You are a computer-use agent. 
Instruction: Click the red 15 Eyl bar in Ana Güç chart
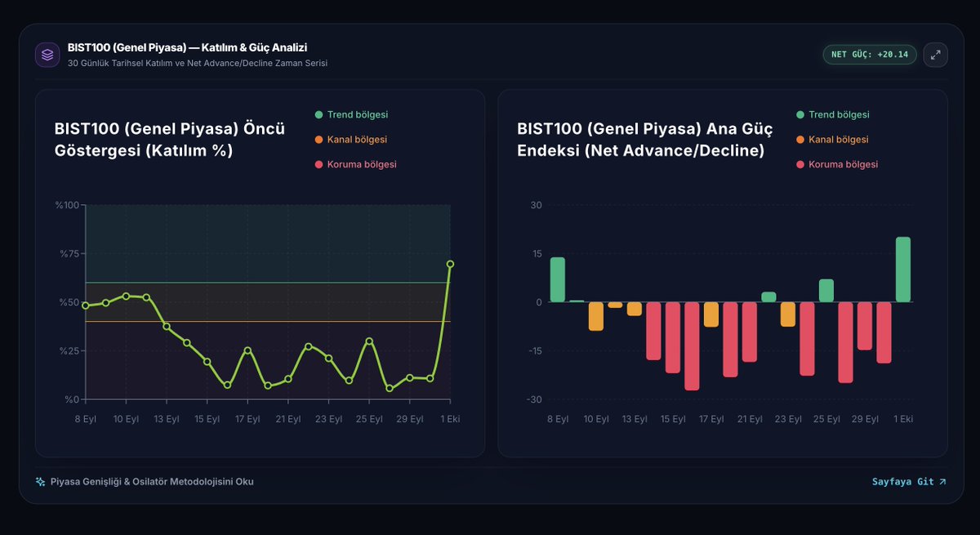673,337
